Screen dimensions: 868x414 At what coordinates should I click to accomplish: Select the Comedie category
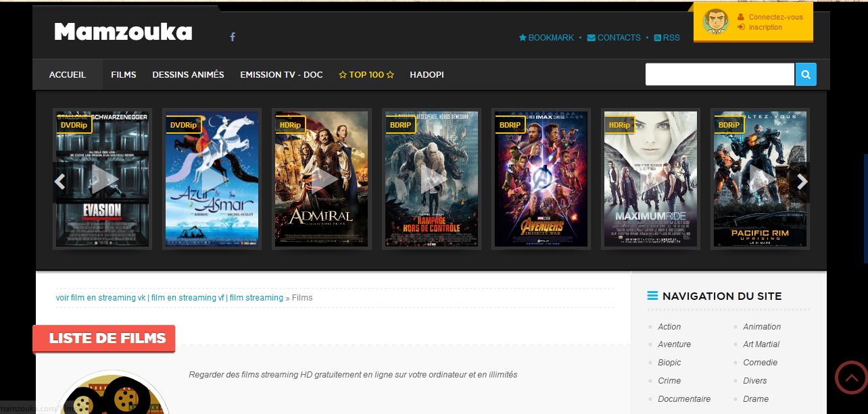[761, 363]
